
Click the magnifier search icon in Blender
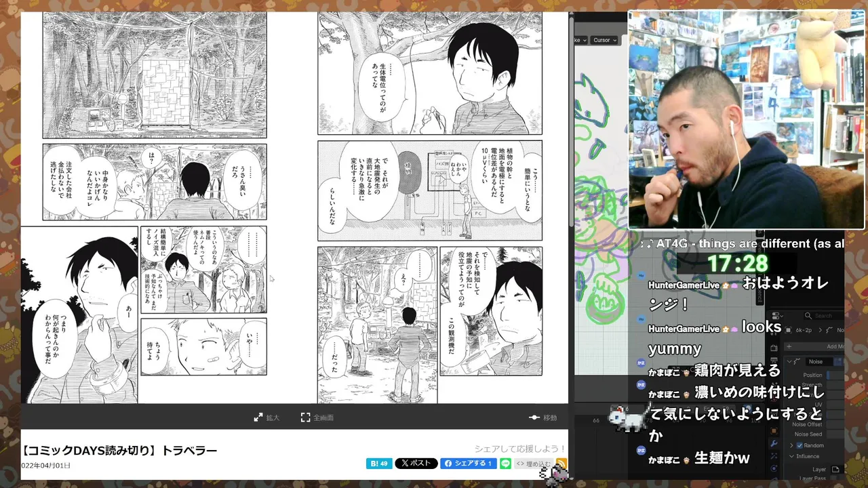click(808, 316)
